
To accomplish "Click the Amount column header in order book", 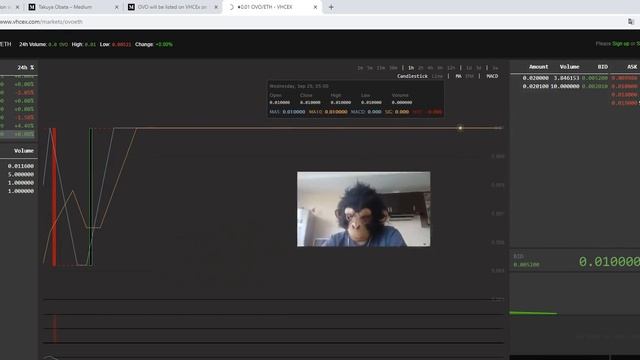I will [539, 67].
